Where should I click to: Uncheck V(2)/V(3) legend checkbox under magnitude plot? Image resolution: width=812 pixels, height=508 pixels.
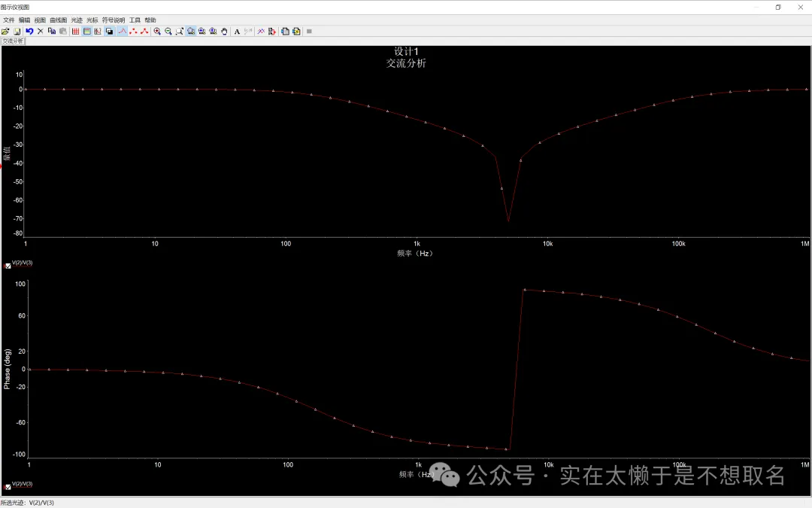[x=8, y=266]
